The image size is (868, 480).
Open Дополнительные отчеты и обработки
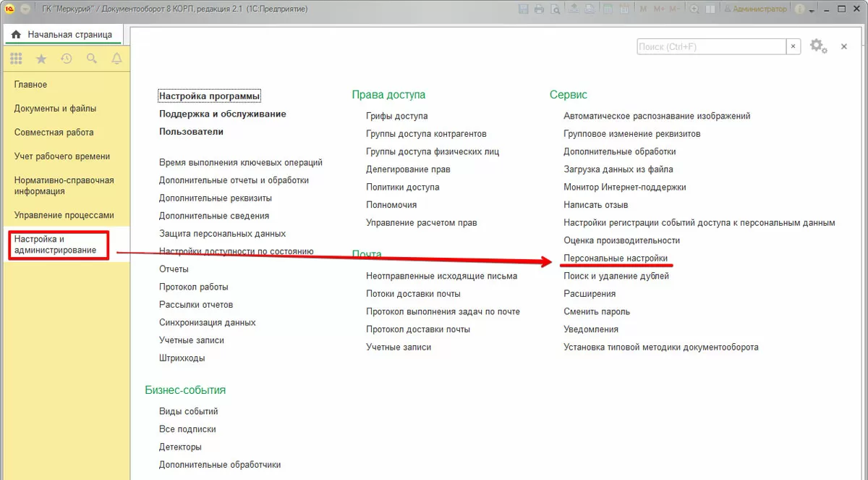tap(234, 180)
